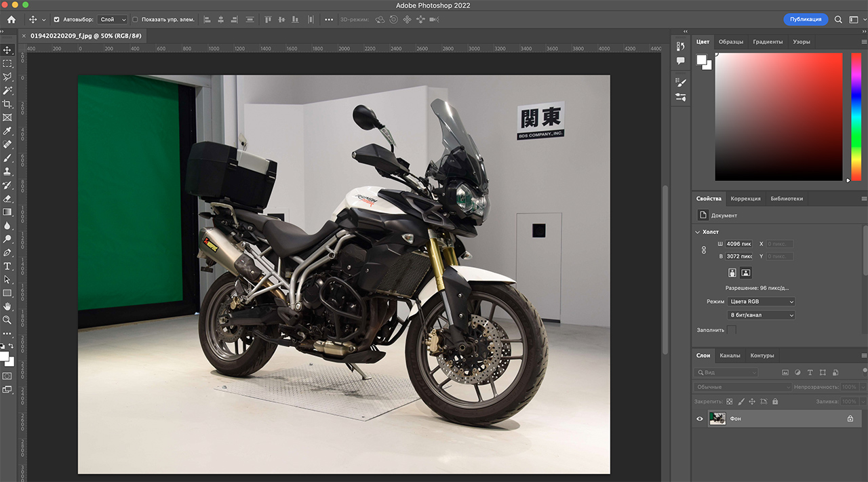Pick a color in the color field
Viewport: 868px width, 482px height.
[778, 115]
